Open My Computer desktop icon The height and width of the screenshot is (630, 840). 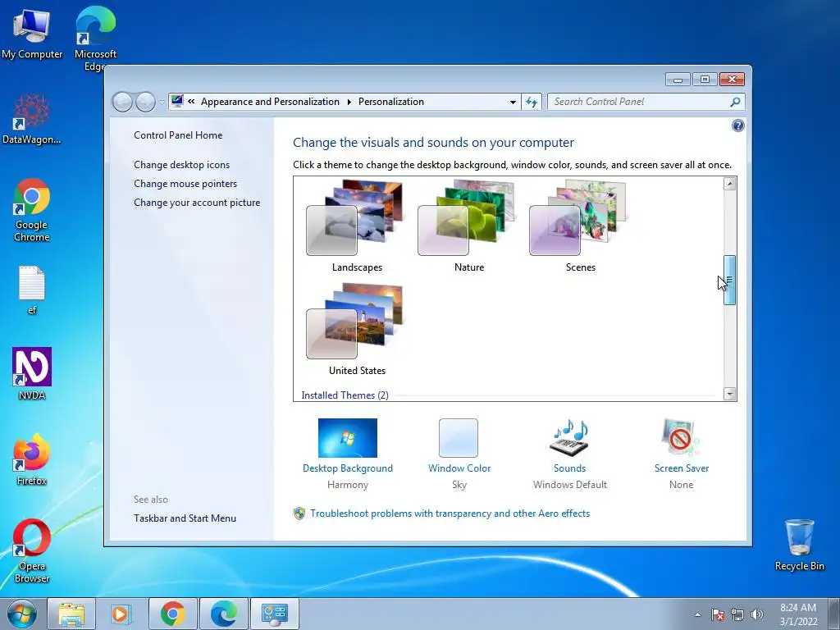click(32, 33)
